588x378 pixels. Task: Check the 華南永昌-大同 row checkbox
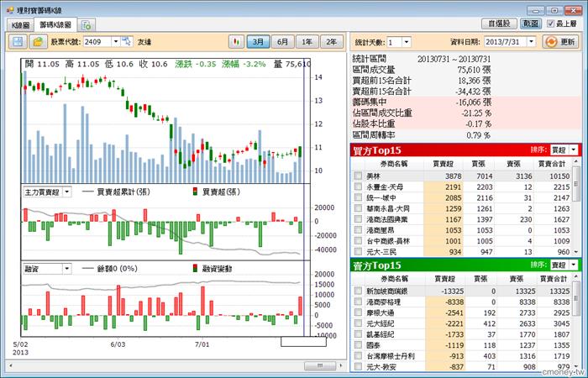[x=358, y=208]
